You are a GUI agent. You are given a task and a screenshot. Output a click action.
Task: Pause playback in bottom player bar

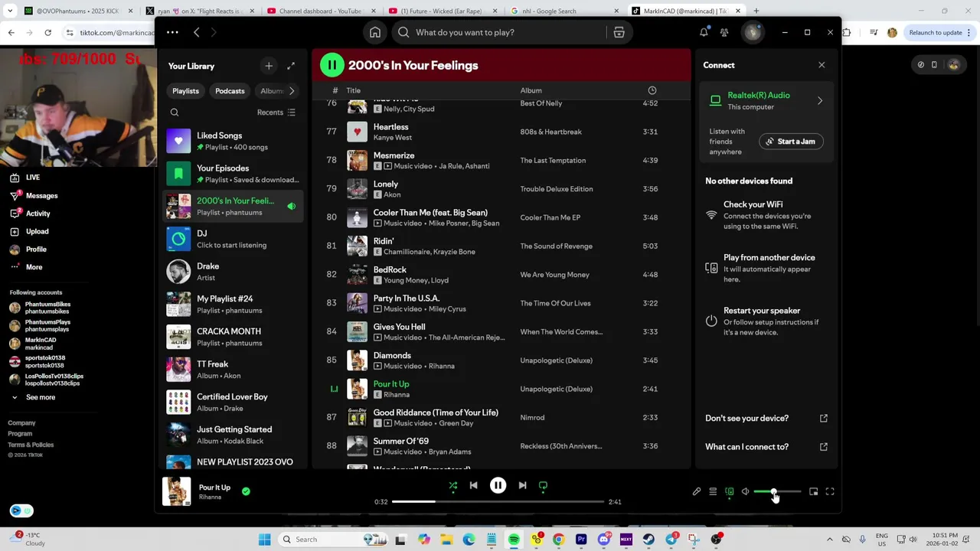tap(498, 485)
